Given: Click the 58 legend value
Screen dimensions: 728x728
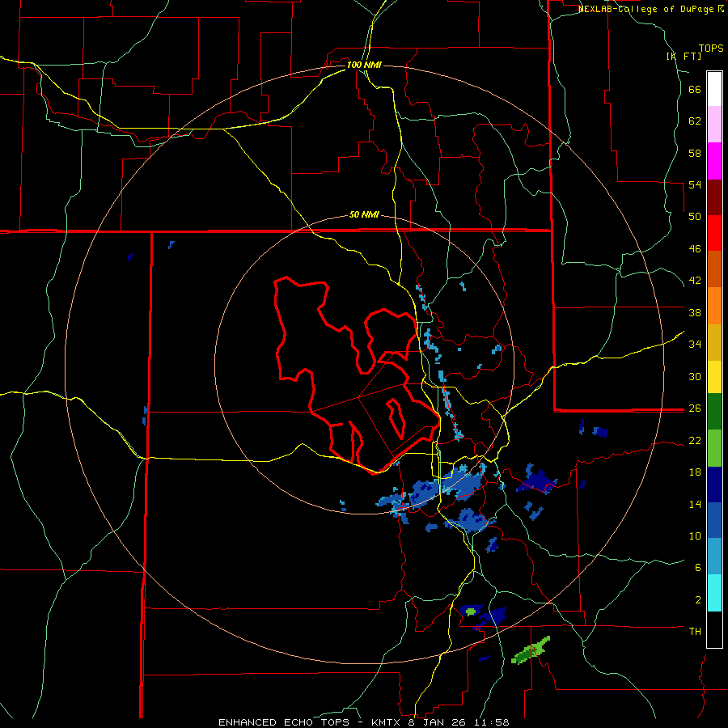Looking at the screenshot, I should (x=695, y=153).
